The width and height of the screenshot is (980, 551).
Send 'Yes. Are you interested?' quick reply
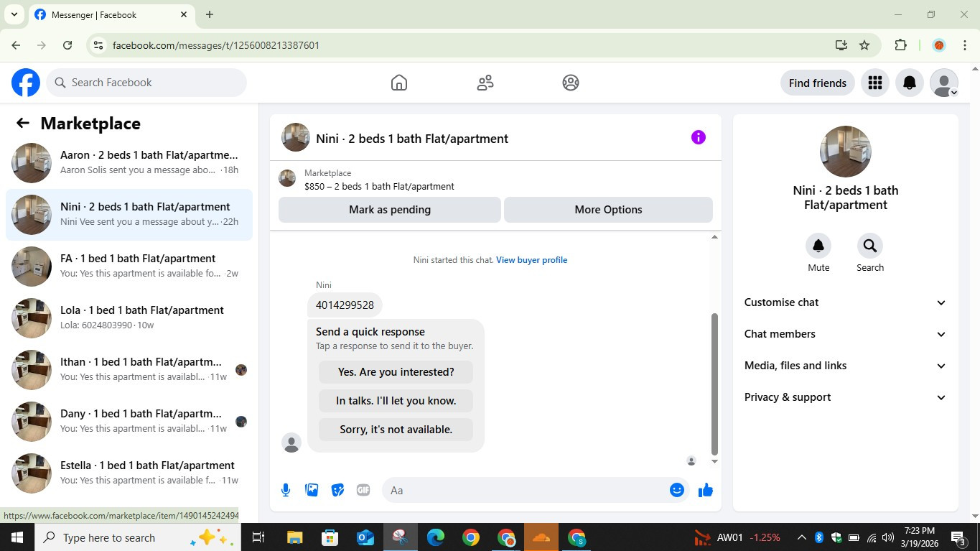(x=396, y=372)
